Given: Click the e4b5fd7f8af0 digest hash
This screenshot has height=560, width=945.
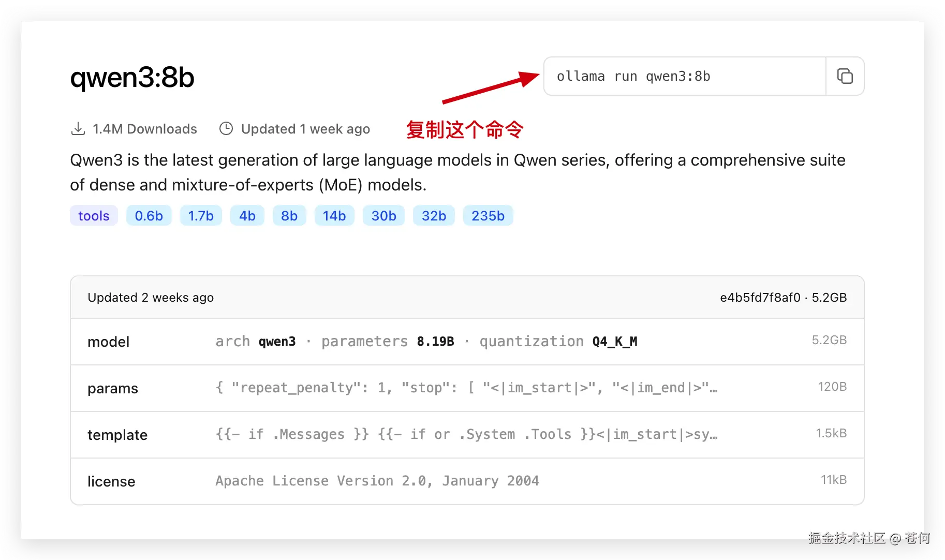Looking at the screenshot, I should coord(760,298).
